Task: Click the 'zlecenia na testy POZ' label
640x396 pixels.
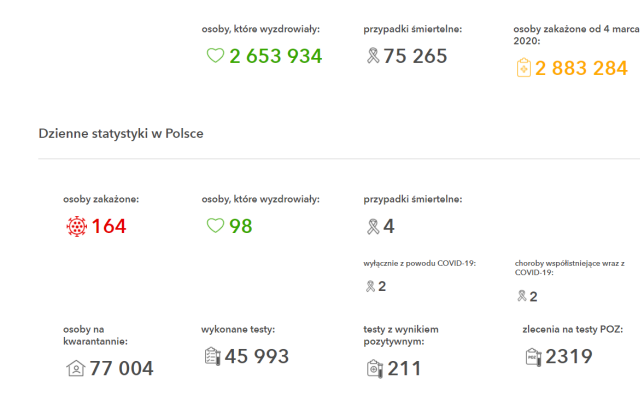Action: click(573, 329)
